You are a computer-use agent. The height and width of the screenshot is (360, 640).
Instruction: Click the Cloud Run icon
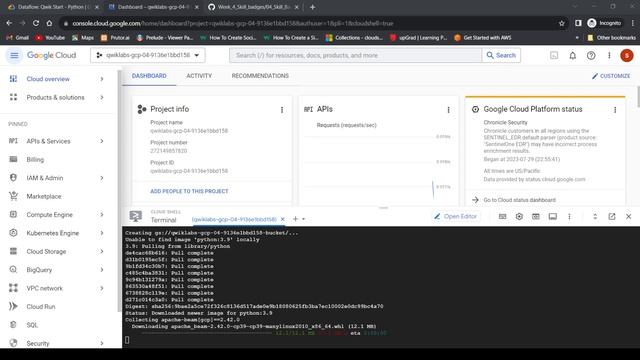pos(13,306)
